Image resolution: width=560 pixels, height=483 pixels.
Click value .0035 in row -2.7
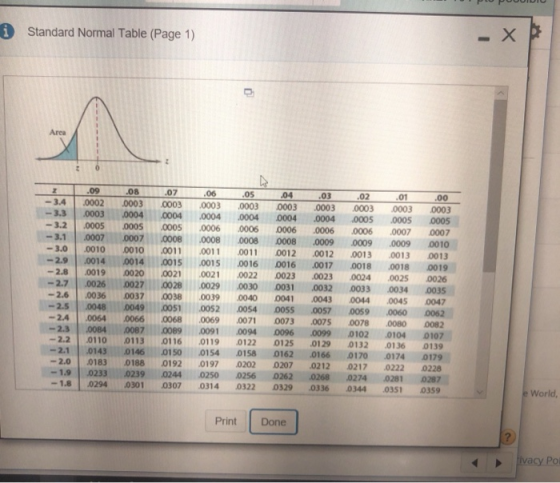tap(436, 290)
